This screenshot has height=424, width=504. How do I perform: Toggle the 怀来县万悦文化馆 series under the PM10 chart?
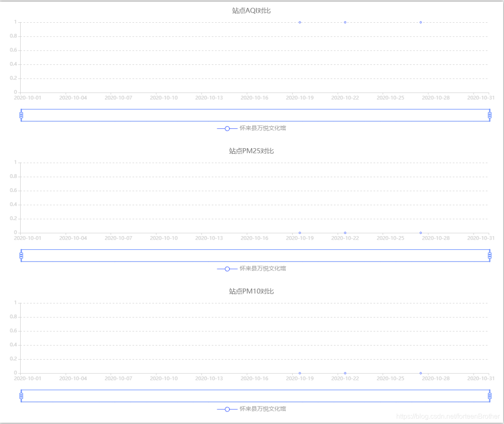tap(262, 409)
